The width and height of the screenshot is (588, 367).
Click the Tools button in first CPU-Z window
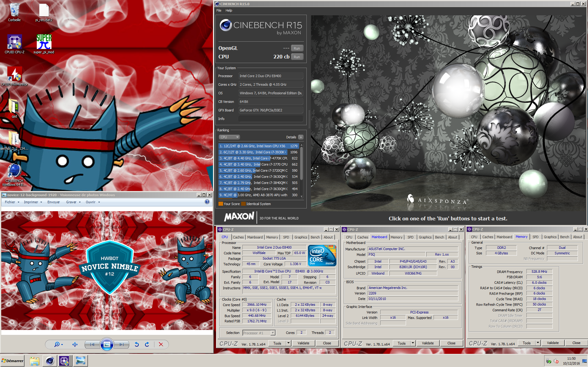tap(277, 343)
